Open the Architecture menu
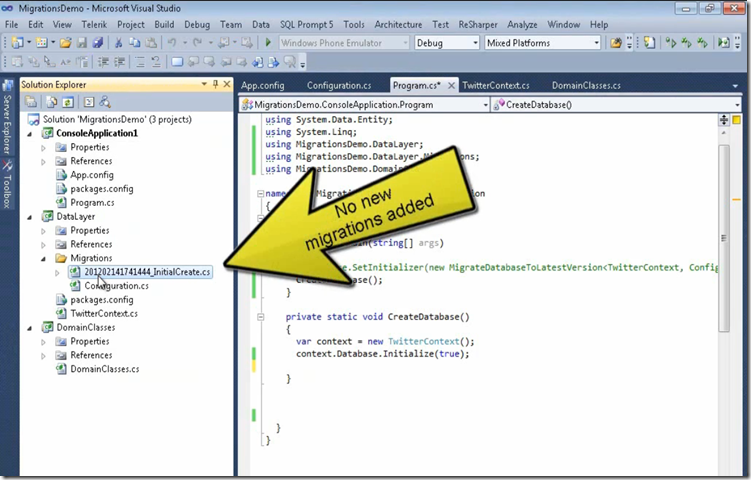This screenshot has width=751, height=480. pos(398,24)
